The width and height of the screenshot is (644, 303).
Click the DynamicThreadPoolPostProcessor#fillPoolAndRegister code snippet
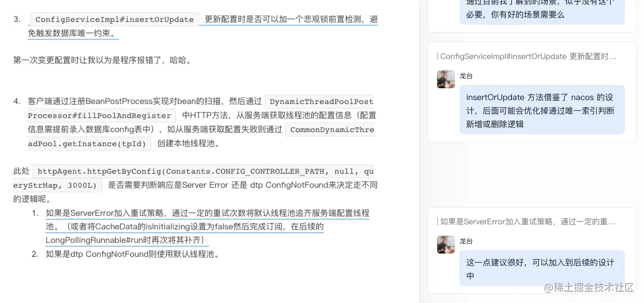coord(200,108)
